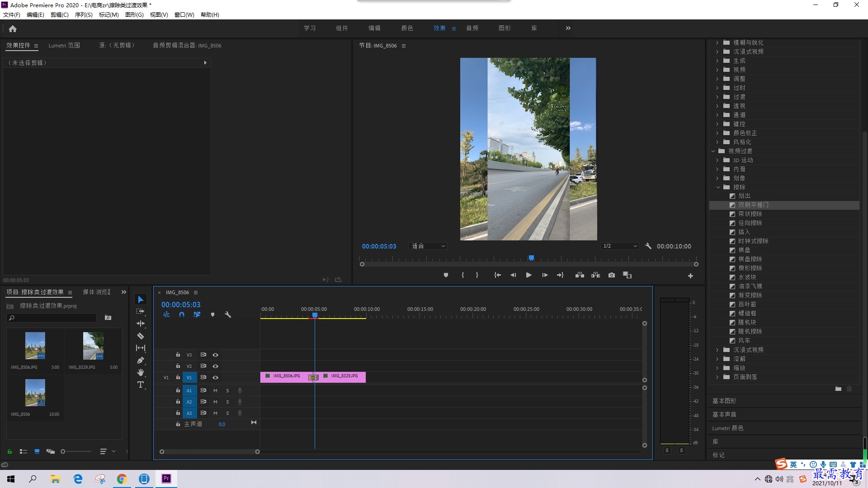Open the 基本声音 panel
This screenshot has height=488, width=868.
[x=724, y=415]
